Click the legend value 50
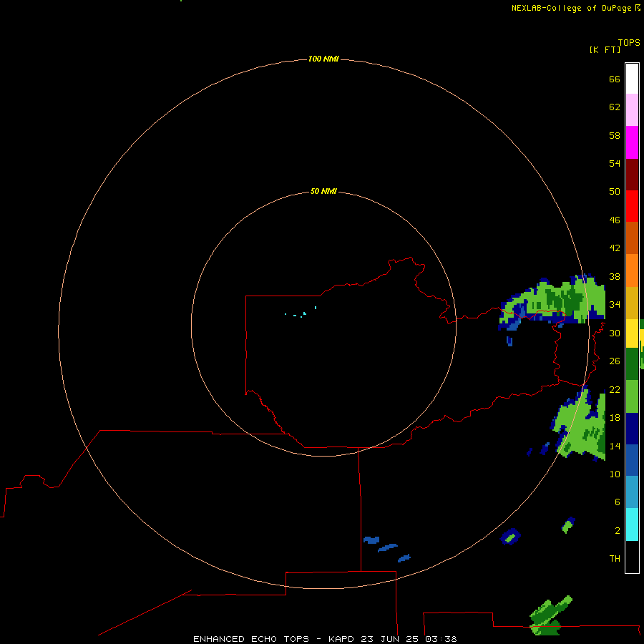Viewport: 644px width, 644px height. coord(615,191)
